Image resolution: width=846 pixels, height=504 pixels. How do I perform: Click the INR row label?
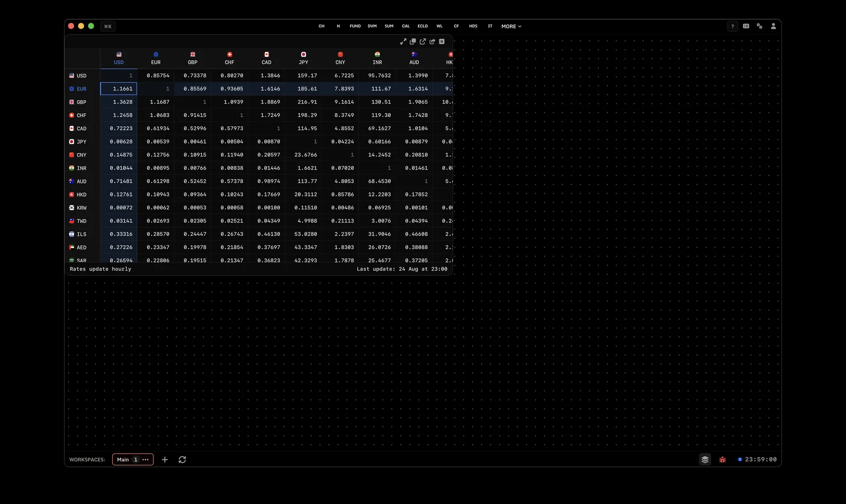pyautogui.click(x=82, y=168)
